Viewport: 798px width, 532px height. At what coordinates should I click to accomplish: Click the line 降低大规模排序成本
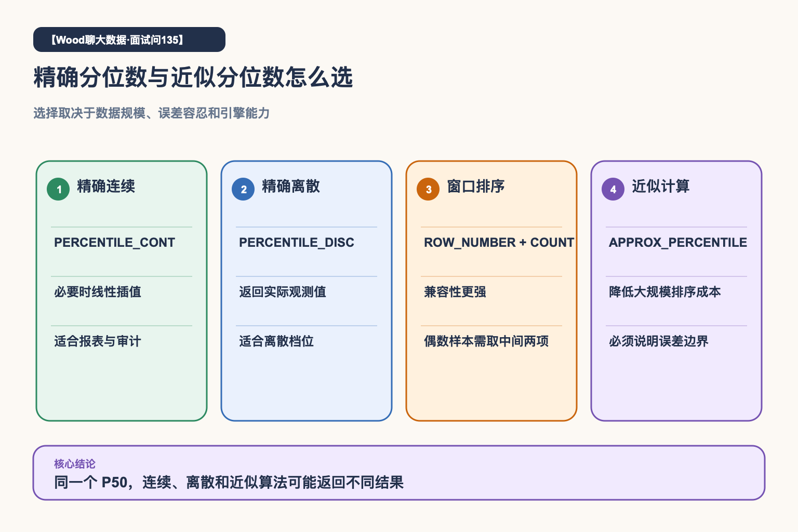click(x=665, y=292)
